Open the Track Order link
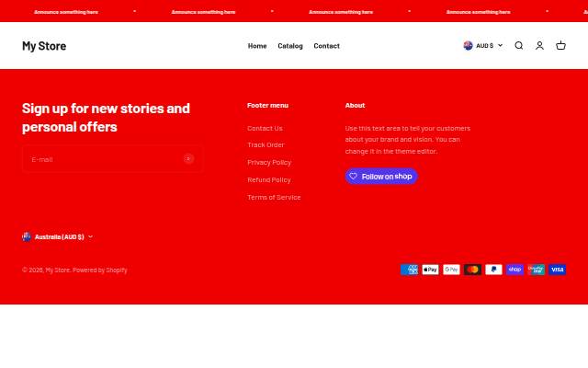The height and width of the screenshot is (368, 588). coord(266,144)
